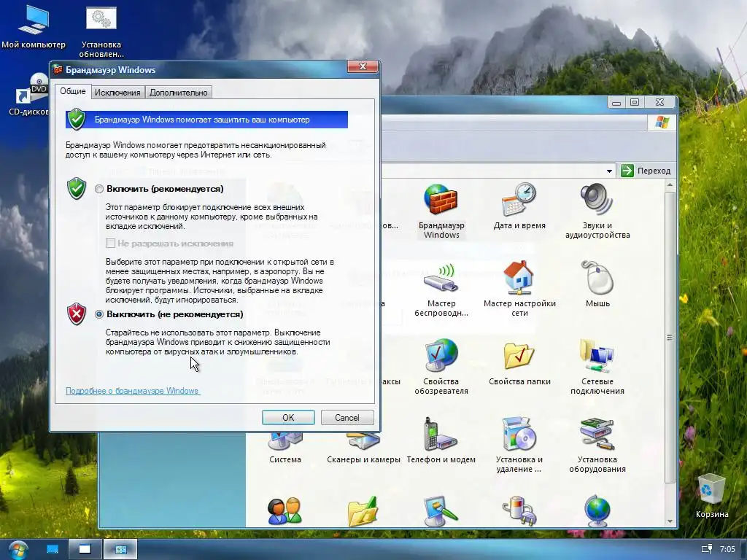The width and height of the screenshot is (747, 560).
Task: Open the Recycle Bin (Корзина) icon
Action: 712,495
